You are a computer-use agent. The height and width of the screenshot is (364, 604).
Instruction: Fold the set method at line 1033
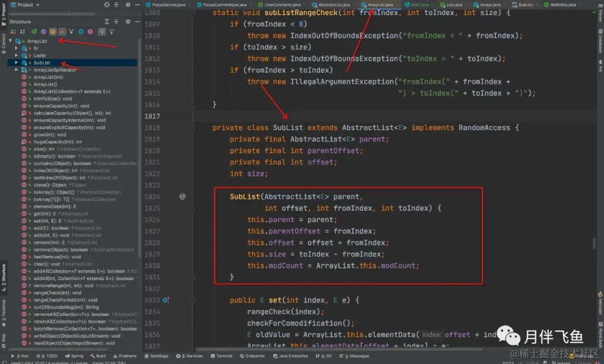(x=192, y=300)
